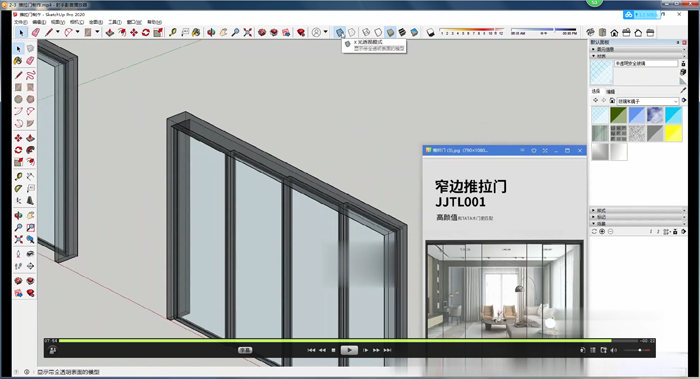Switch to Hidden Line face style
Viewport: 700px width, 379px height.
[x=378, y=33]
